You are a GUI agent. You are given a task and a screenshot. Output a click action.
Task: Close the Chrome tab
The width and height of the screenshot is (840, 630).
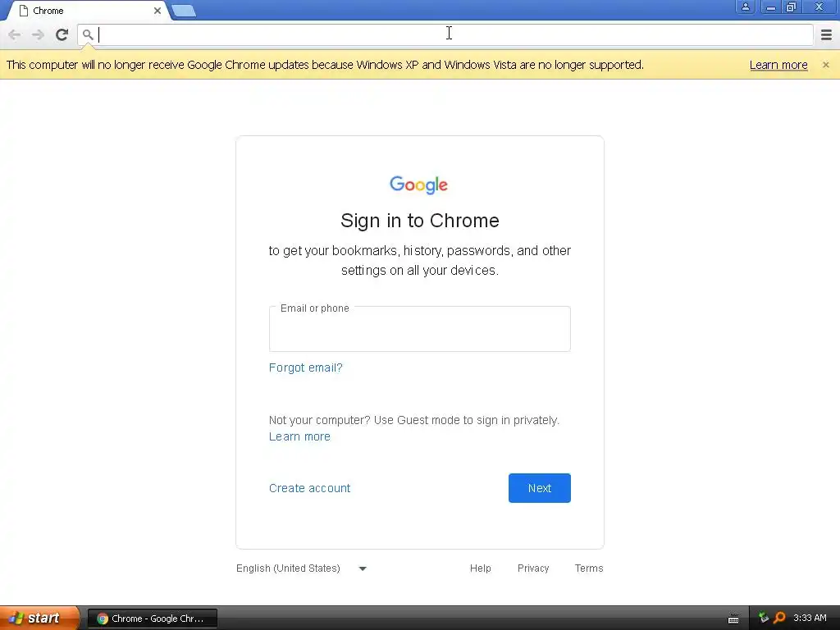point(157,11)
